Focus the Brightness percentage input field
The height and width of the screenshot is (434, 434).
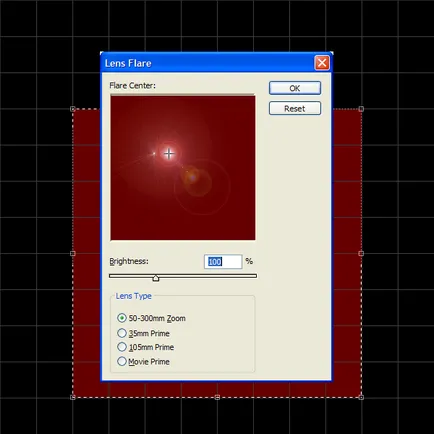(x=223, y=262)
